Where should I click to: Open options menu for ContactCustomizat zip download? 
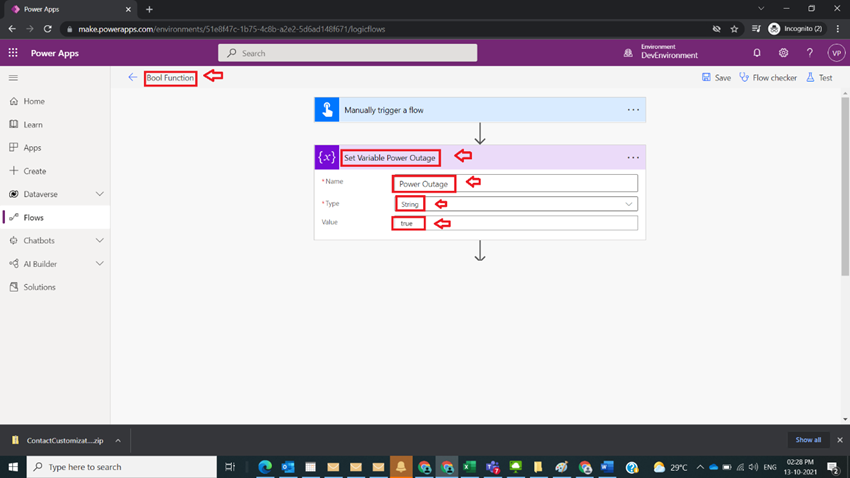(x=118, y=441)
